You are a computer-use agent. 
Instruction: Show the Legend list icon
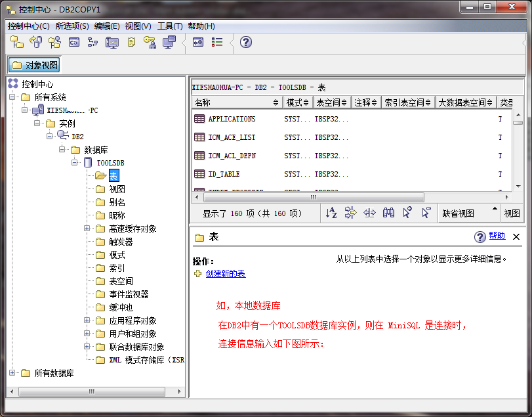coord(217,42)
